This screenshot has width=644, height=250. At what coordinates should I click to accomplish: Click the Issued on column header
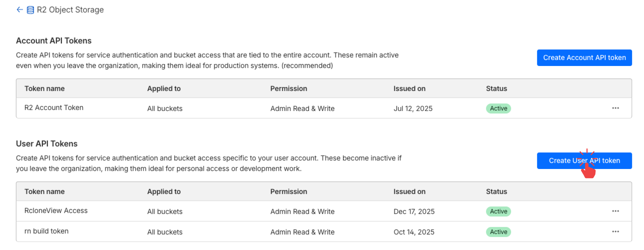(x=409, y=88)
